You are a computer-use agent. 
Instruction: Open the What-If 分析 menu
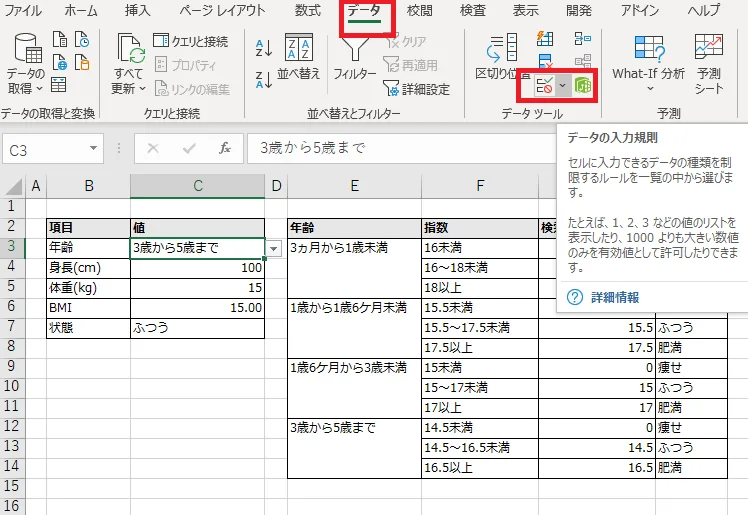(649, 63)
